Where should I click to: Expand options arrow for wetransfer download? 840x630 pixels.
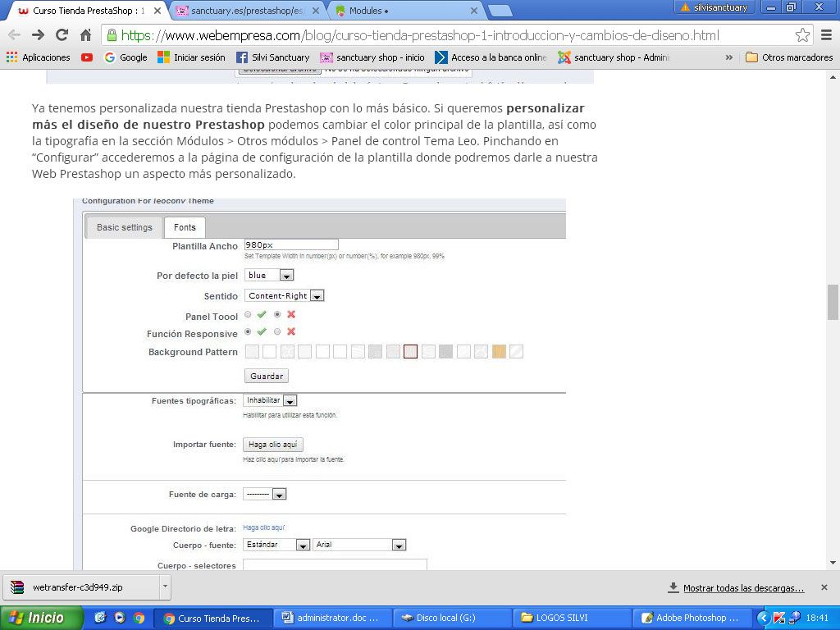pos(165,587)
